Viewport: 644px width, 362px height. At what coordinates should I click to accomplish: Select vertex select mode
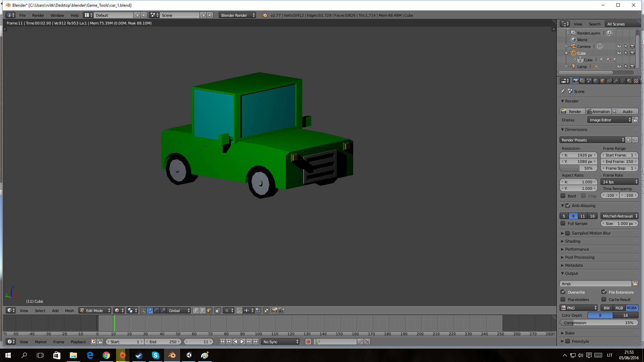(196, 310)
